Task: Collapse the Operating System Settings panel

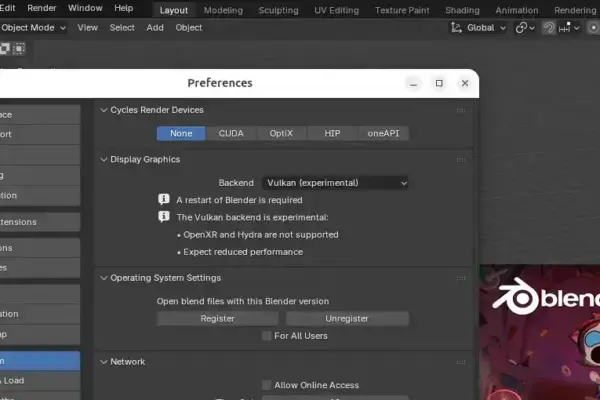Action: 103,278
